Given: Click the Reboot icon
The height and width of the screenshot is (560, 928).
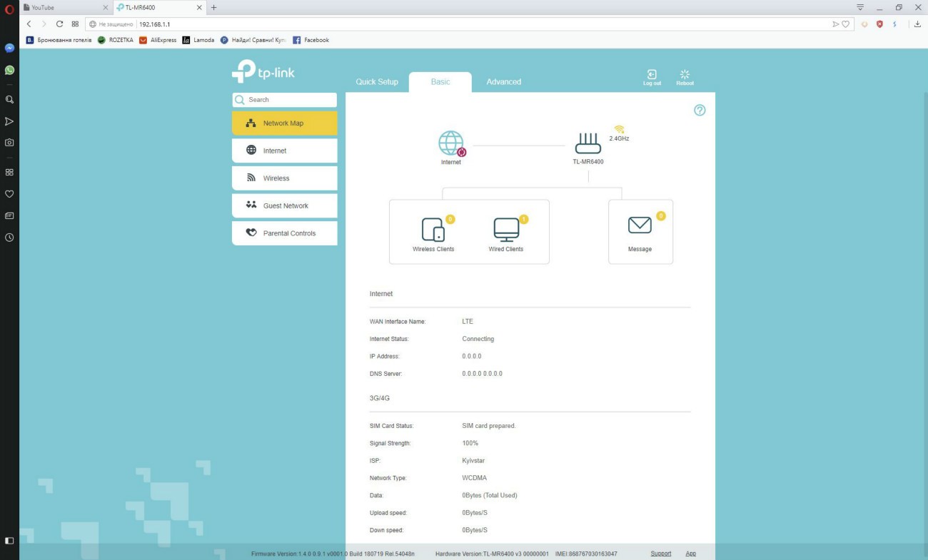Looking at the screenshot, I should coord(685,75).
